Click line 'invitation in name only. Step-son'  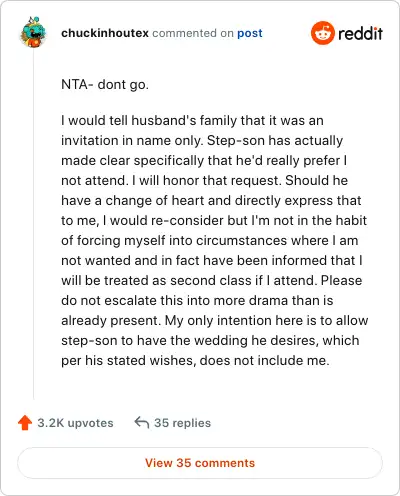[202, 140]
